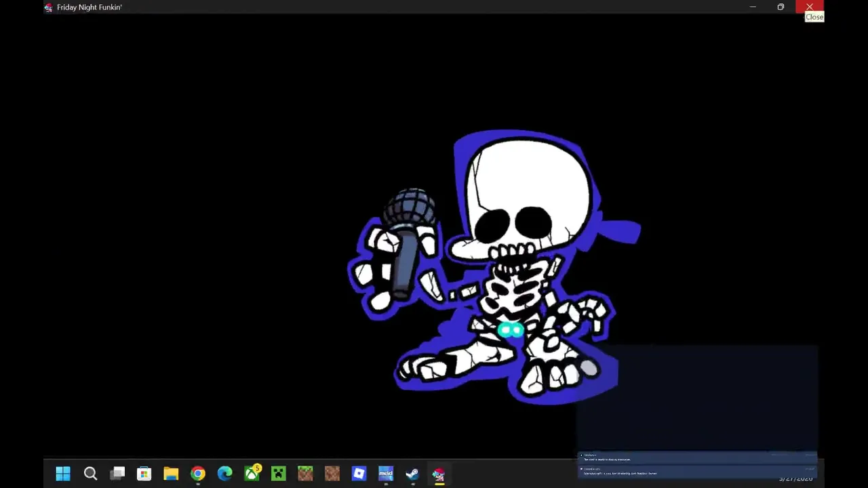Screen dimensions: 868x488
Task: Open Steam from the taskbar
Action: pyautogui.click(x=412, y=474)
